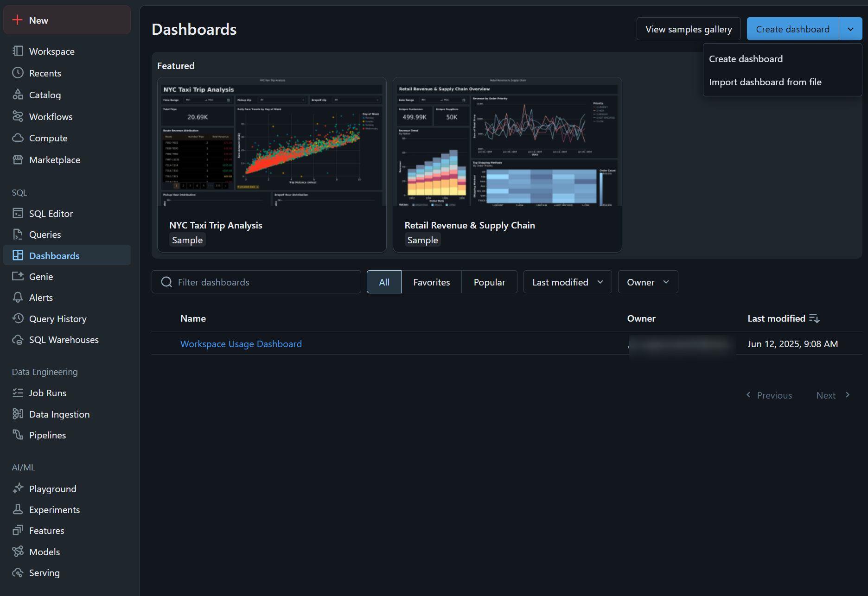This screenshot has height=596, width=868.
Task: Open the Workspace Usage Dashboard link
Action: pos(241,344)
